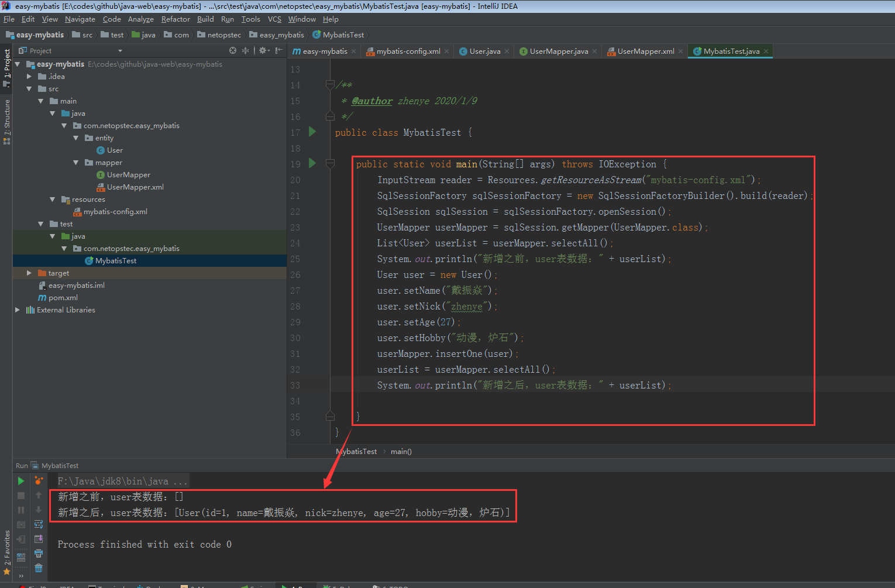Open the File menu
The height and width of the screenshot is (588, 895).
pyautogui.click(x=9, y=19)
